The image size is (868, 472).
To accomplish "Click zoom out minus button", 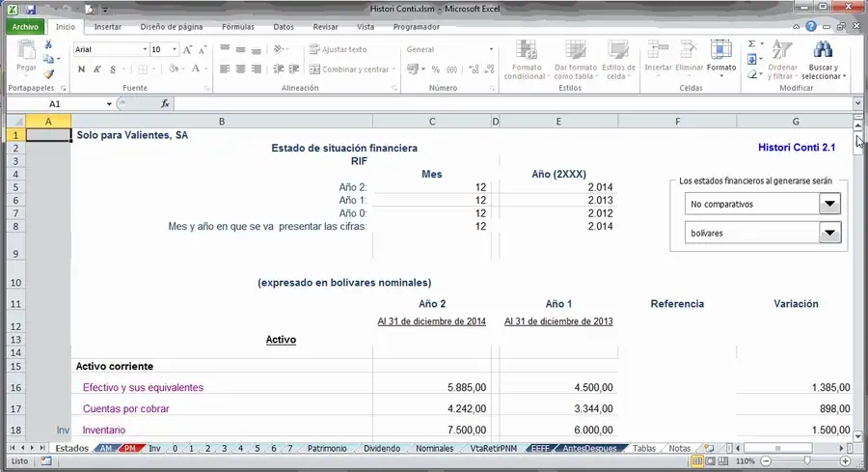I will point(766,461).
